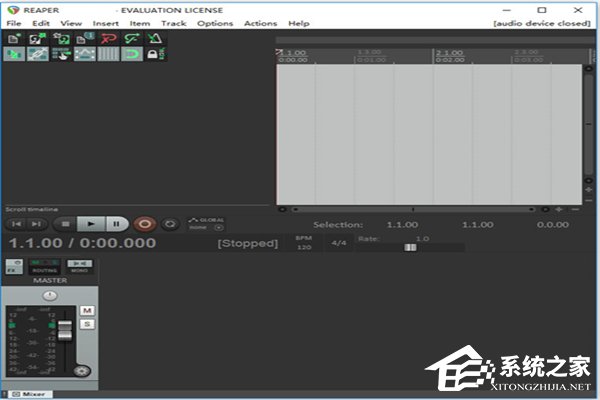Click the Master volume fader handle

pyautogui.click(x=65, y=331)
